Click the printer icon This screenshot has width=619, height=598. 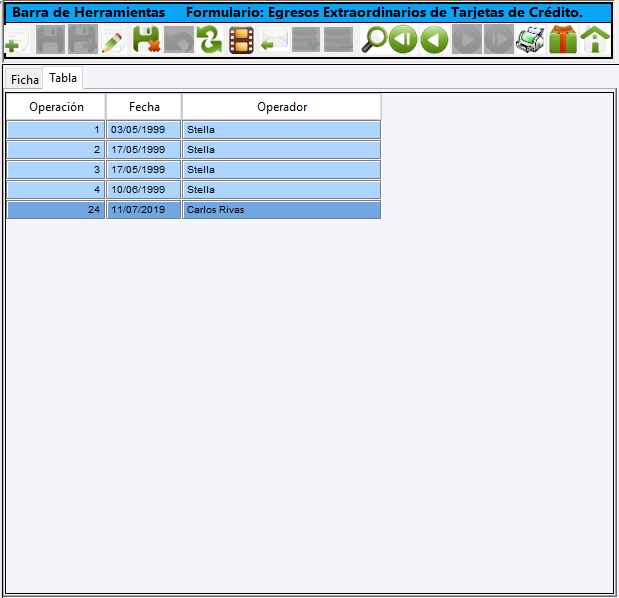click(530, 39)
